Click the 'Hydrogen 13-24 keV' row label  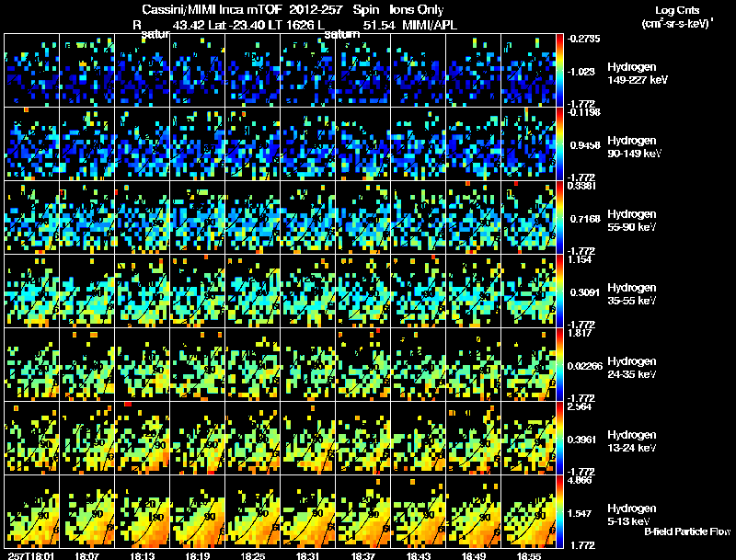point(632,441)
